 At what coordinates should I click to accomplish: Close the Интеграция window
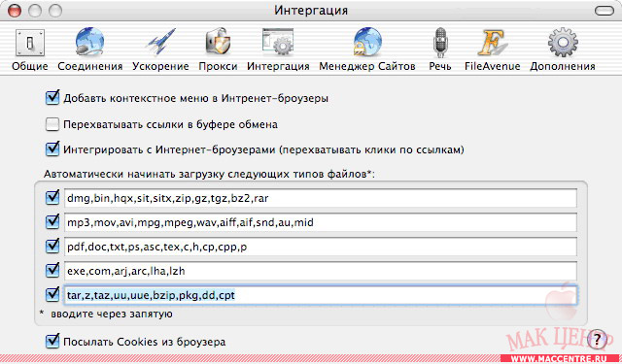click(x=15, y=11)
